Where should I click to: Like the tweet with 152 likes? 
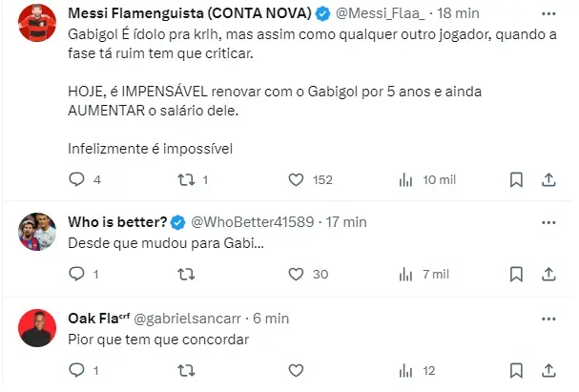tap(296, 179)
